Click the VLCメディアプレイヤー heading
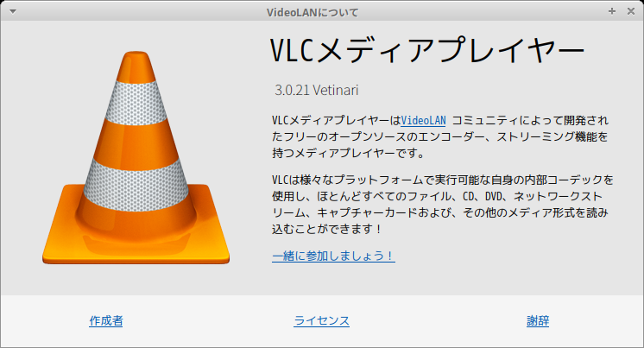This screenshot has height=348, width=644. click(x=427, y=50)
